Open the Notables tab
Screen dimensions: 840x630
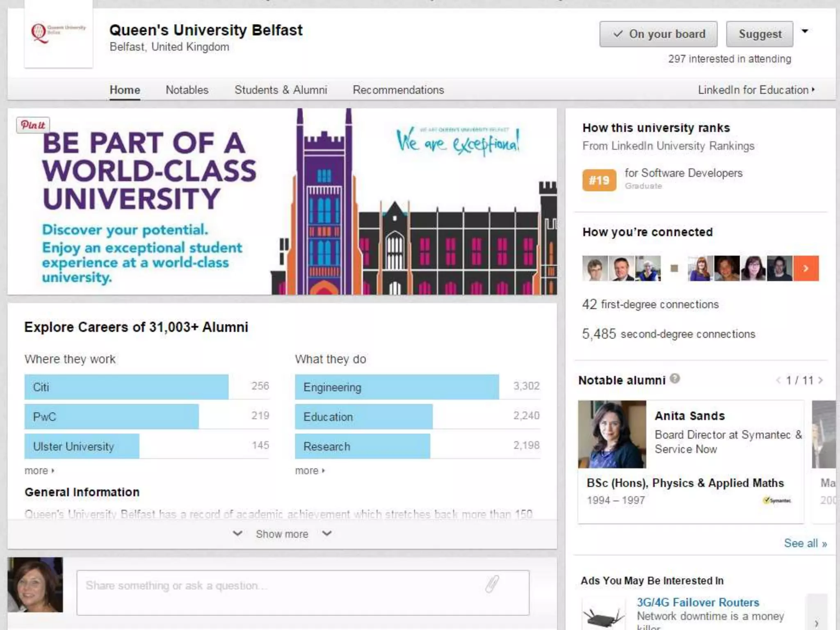click(187, 90)
